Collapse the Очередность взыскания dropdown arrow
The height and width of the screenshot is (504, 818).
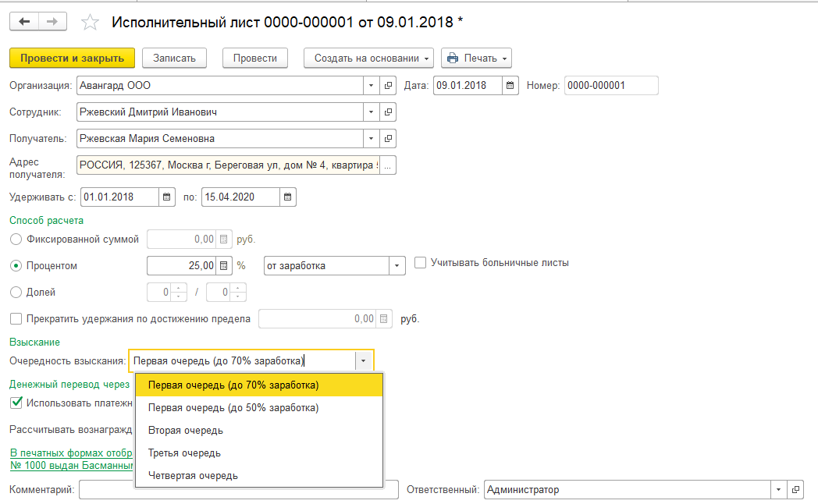(363, 360)
